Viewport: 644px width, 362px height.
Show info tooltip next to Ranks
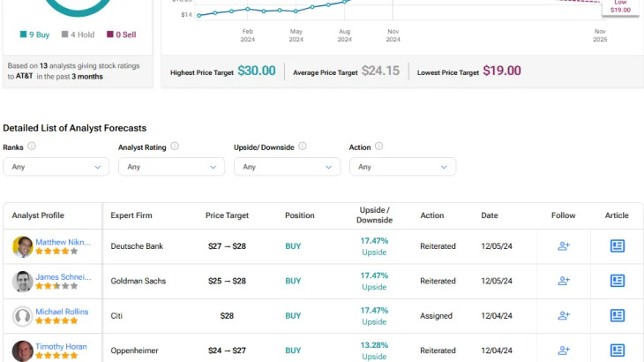coord(32,147)
